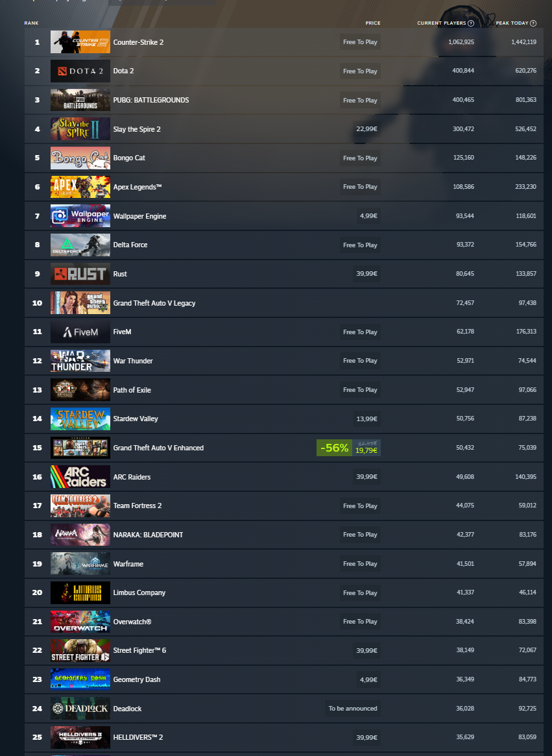Click the ARC Raiders capsule image
The image size is (552, 756).
(x=80, y=477)
